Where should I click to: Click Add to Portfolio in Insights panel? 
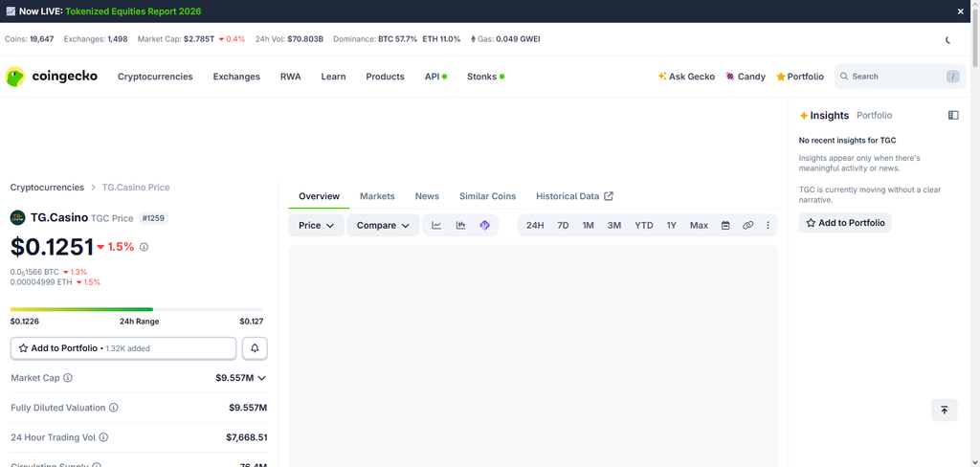pos(845,223)
